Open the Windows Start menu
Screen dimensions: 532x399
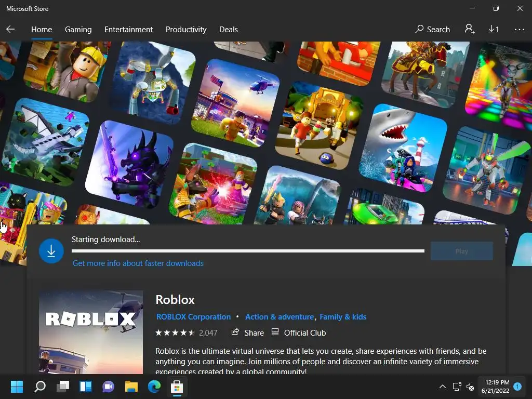coord(17,387)
